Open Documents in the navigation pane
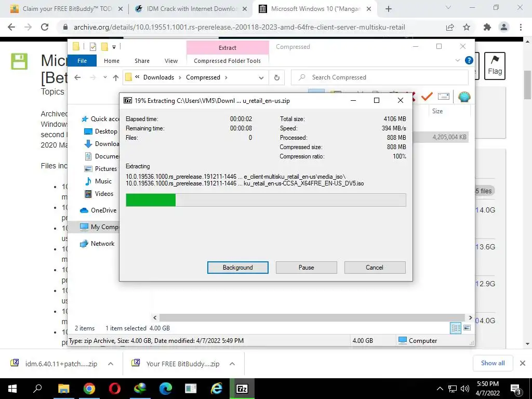The image size is (532, 399). (101, 156)
